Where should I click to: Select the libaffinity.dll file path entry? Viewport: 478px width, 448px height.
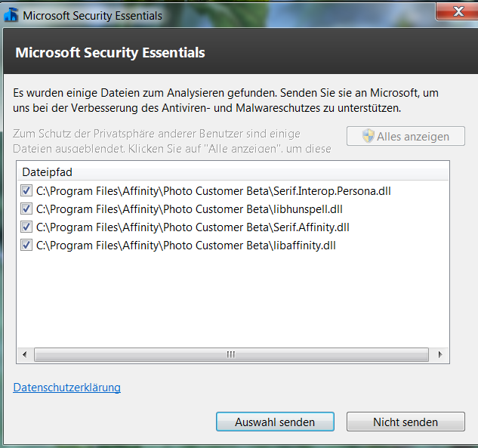[x=186, y=246]
